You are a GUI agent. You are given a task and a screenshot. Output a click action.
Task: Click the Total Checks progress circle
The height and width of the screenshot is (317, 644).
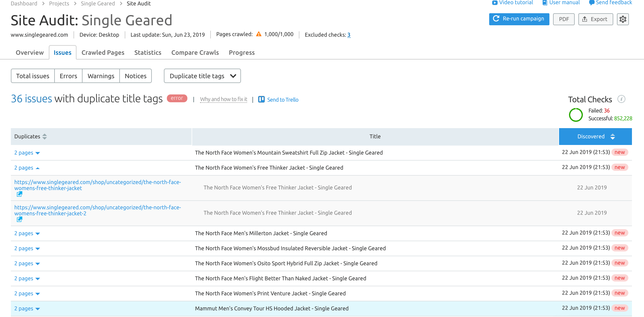pos(576,115)
